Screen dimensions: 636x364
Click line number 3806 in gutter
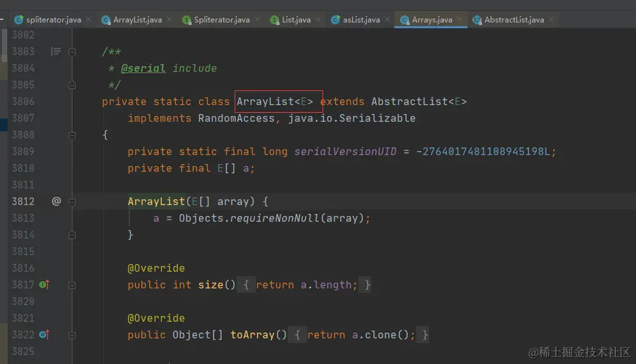click(22, 101)
